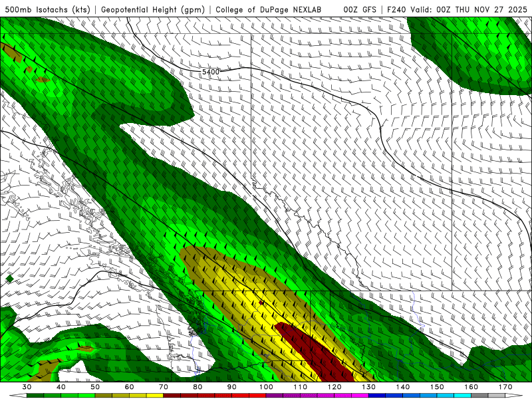Click the 30 value on the color legend
The image size is (532, 399).
[27, 387]
